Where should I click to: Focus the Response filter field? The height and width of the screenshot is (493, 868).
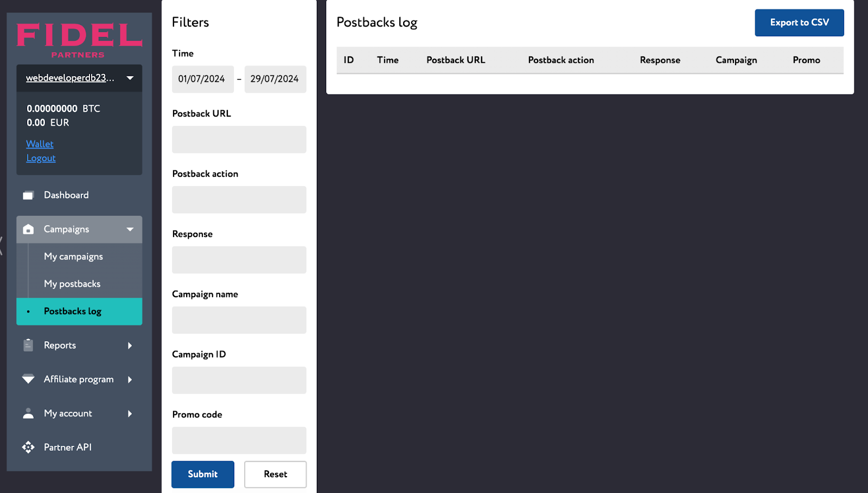[239, 260]
